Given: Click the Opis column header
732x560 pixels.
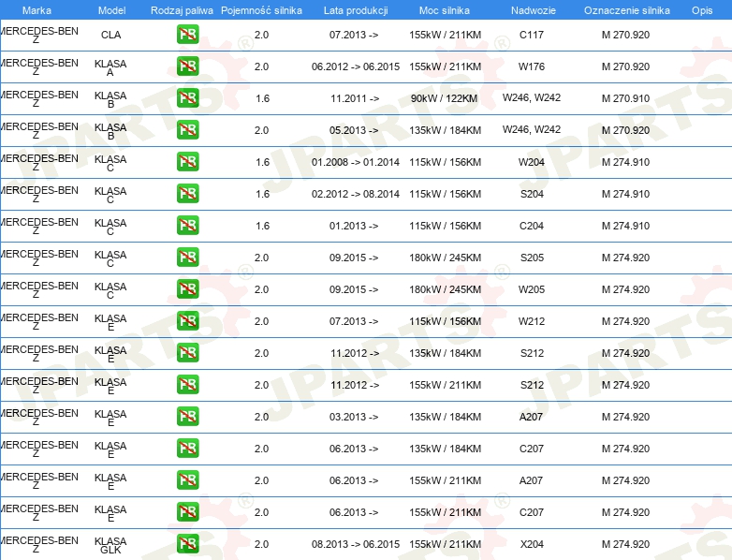Looking at the screenshot, I should (x=702, y=10).
